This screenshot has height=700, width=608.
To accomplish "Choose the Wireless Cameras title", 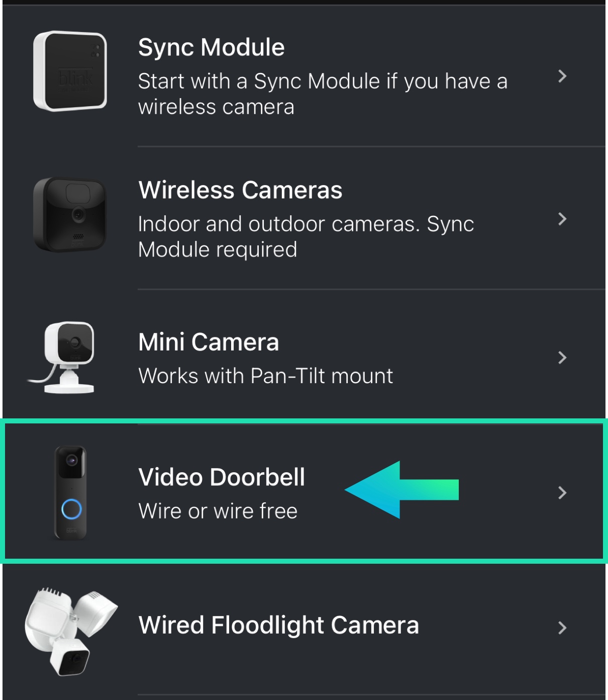I will [240, 191].
